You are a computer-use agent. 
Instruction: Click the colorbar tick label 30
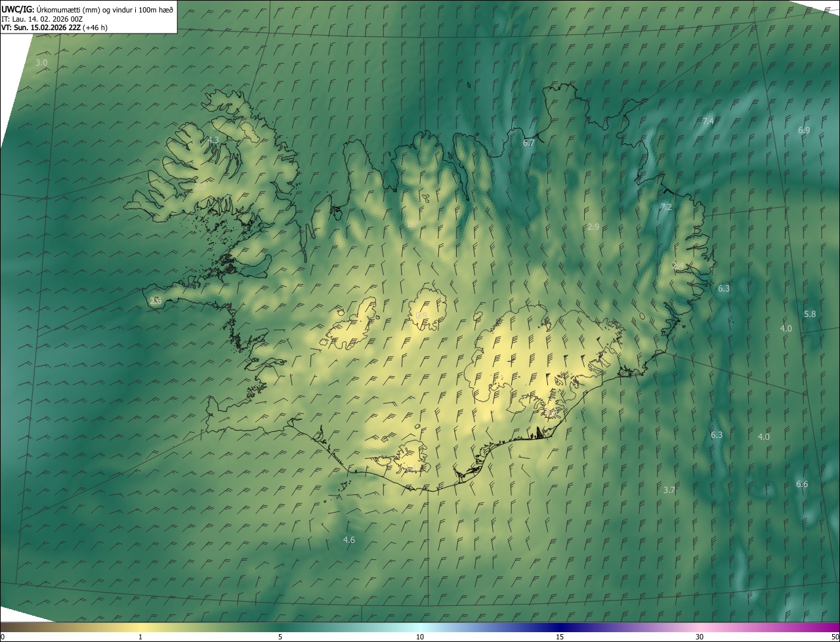[x=700, y=637]
